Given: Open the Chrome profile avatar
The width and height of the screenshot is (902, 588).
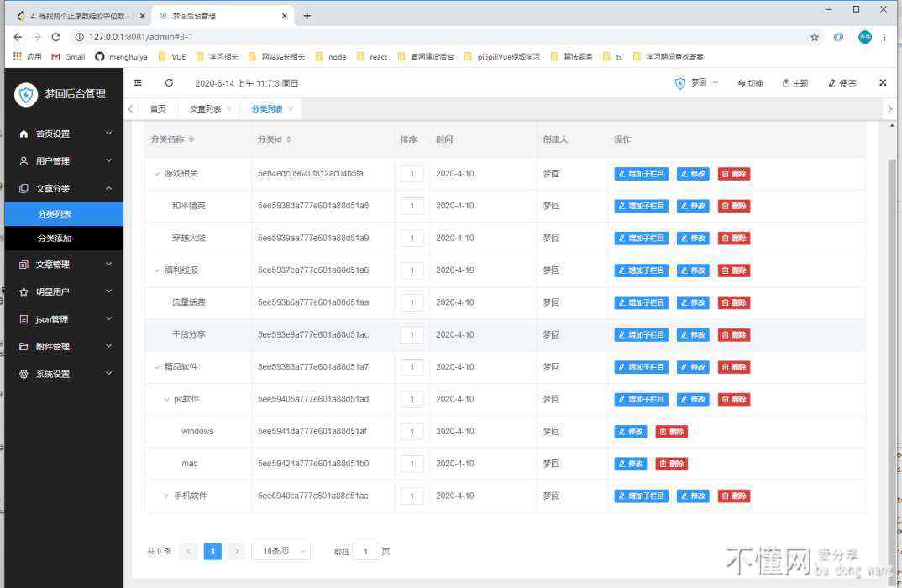Looking at the screenshot, I should point(864,38).
